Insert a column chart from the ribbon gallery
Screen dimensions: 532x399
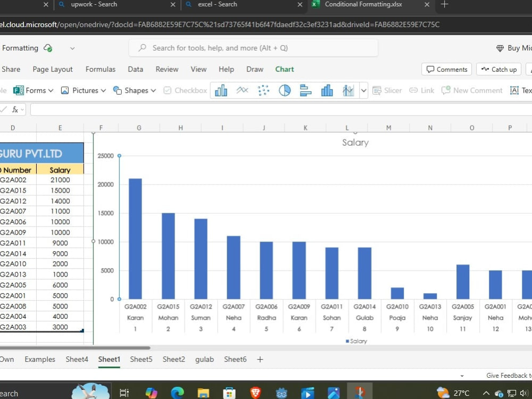[221, 90]
